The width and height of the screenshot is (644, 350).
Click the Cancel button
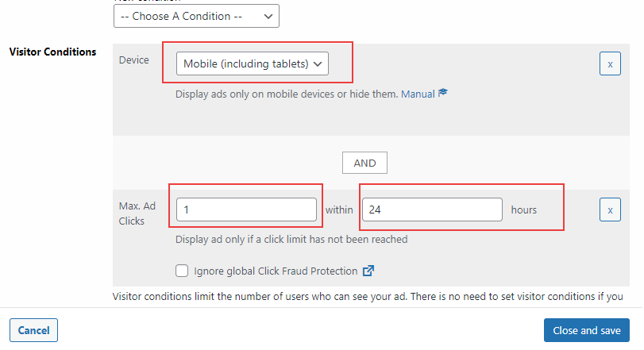point(33,330)
